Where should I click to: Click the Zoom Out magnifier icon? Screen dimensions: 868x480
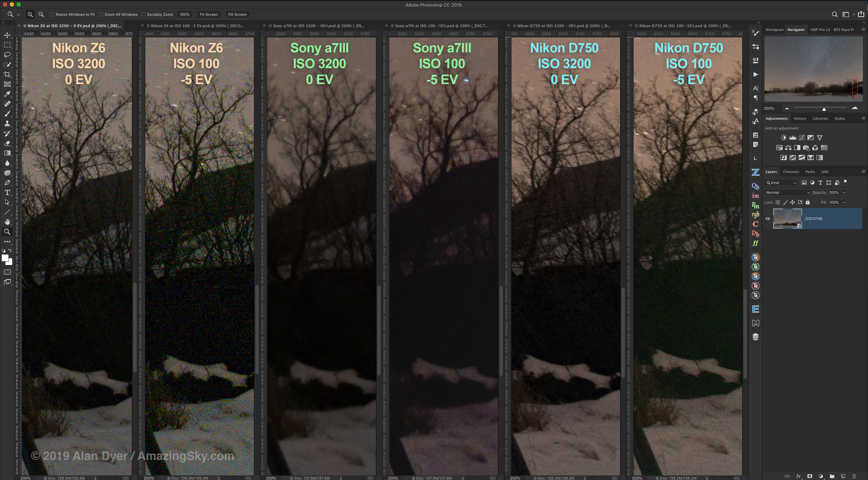coord(41,14)
